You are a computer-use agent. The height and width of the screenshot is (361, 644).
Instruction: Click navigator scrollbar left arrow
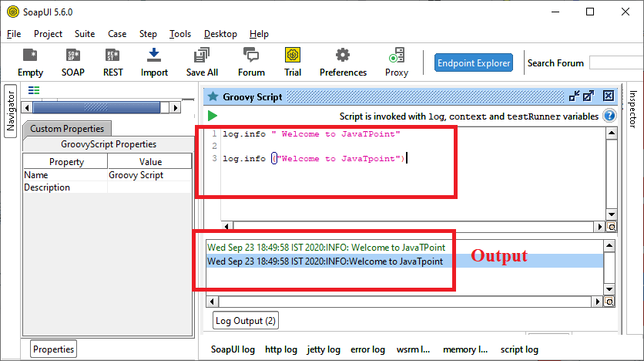tap(27, 108)
